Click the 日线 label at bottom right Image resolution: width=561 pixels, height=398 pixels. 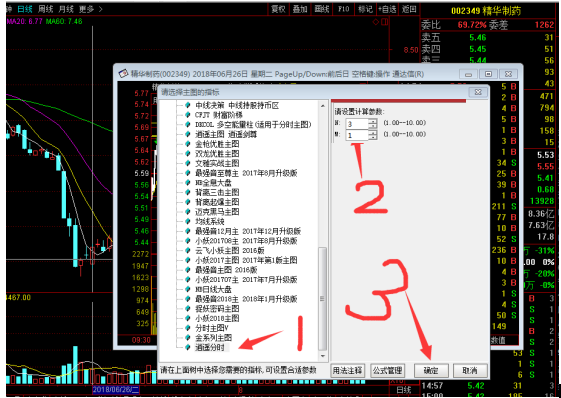[404, 390]
